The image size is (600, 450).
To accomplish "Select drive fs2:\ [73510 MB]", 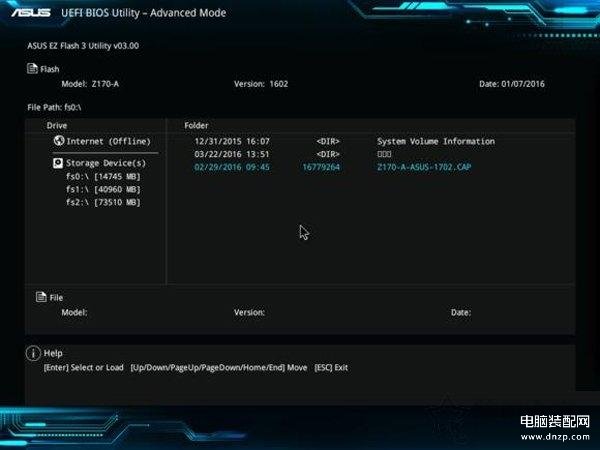I will coord(103,202).
